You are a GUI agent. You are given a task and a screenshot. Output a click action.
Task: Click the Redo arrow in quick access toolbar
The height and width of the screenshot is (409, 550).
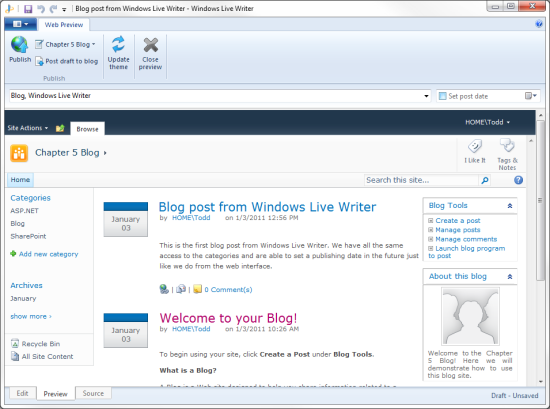(x=53, y=8)
